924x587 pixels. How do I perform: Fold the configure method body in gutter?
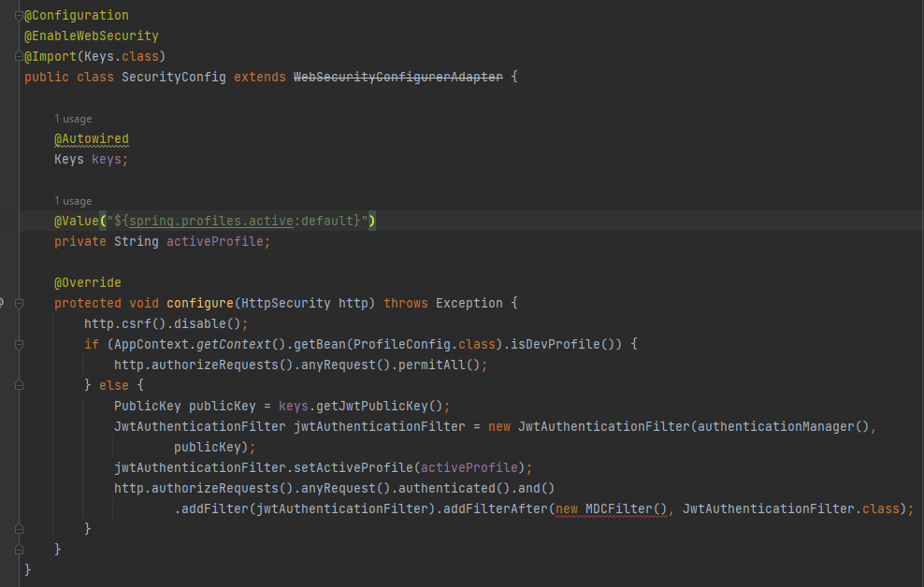click(x=19, y=303)
